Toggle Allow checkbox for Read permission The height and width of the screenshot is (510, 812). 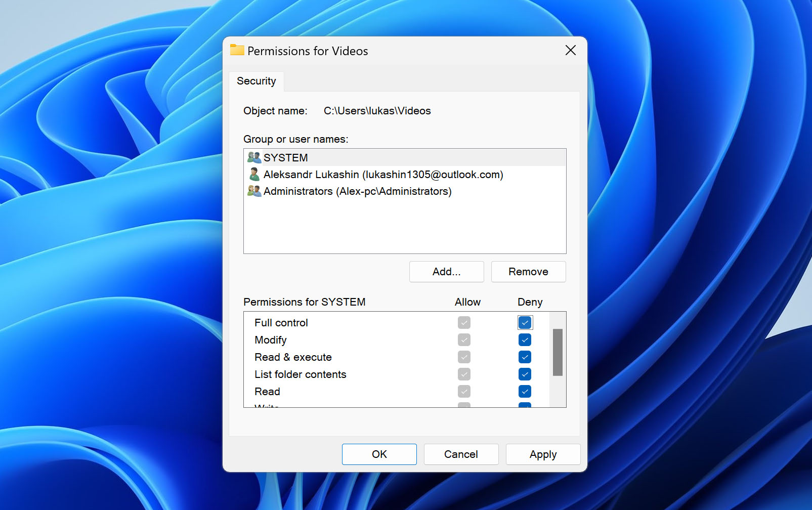tap(464, 392)
